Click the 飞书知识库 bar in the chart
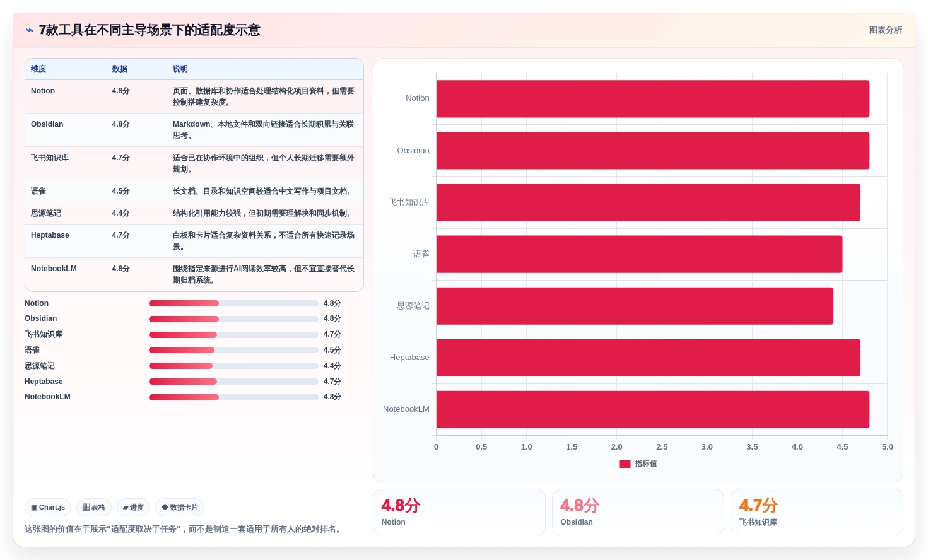 [x=649, y=202]
